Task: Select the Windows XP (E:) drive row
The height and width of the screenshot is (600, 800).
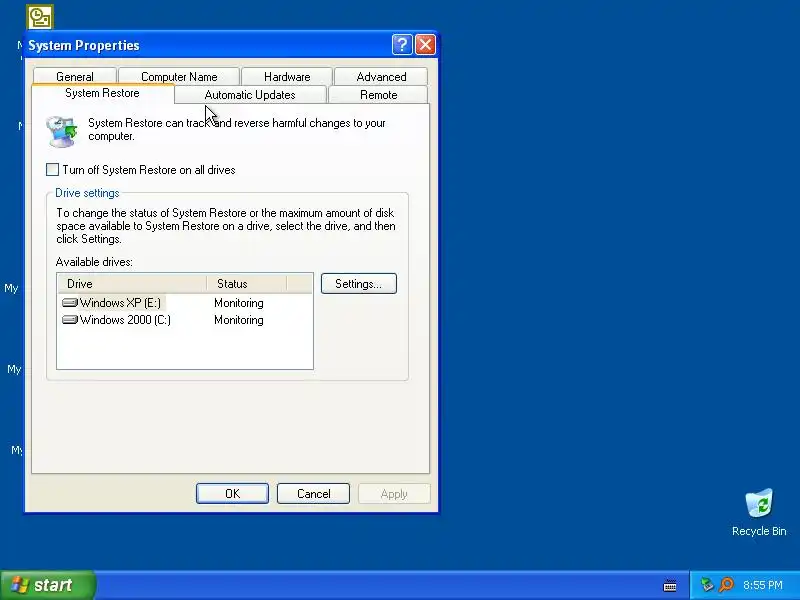Action: tap(185, 303)
